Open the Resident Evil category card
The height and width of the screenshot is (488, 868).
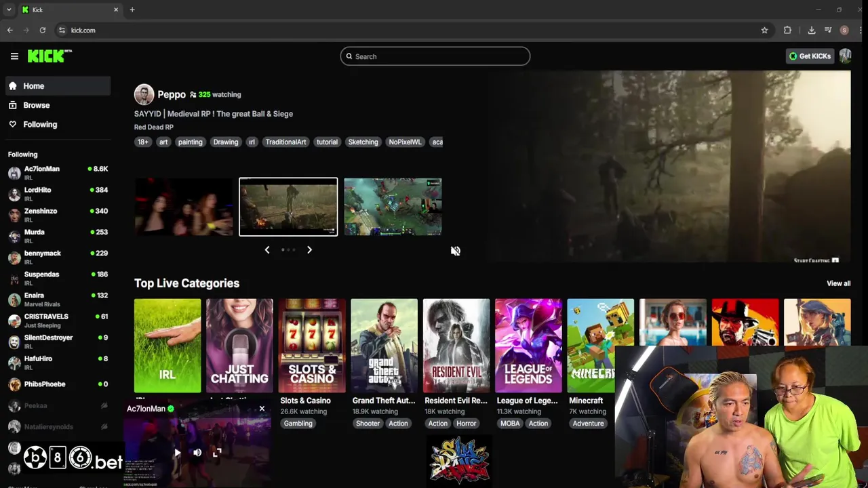pos(456,346)
